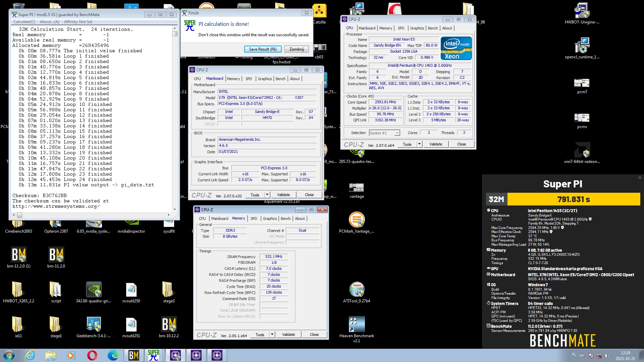Close the BenchMate Super PI overlay panel
This screenshot has height=362, width=644.
(x=640, y=178)
